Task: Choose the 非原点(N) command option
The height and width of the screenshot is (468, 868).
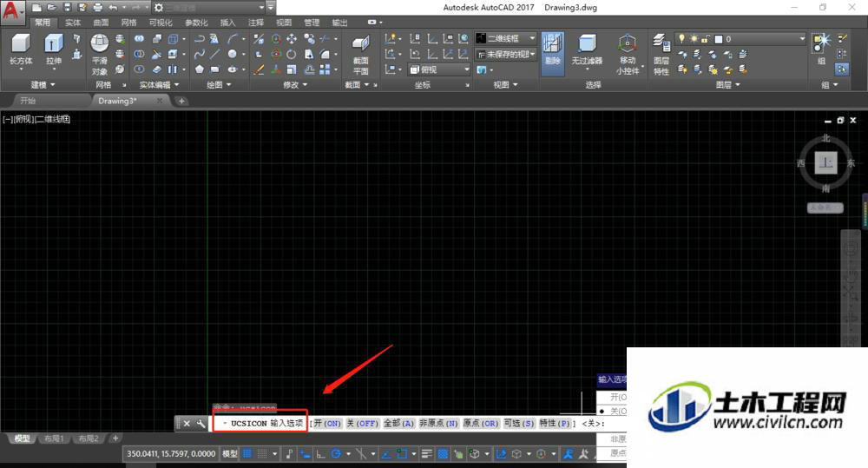Action: pos(438,423)
